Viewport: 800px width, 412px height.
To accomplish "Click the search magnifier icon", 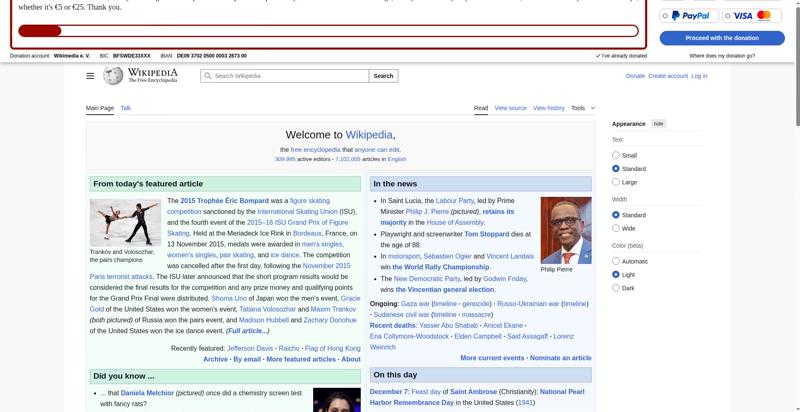I will point(208,76).
